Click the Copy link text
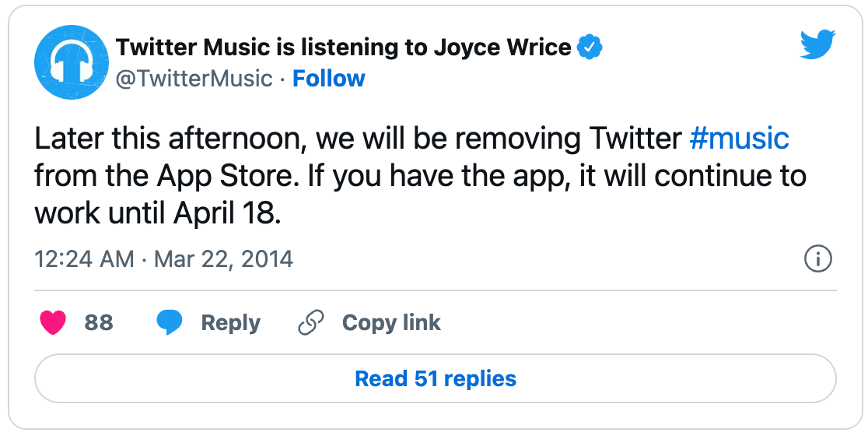The height and width of the screenshot is (436, 868). tap(391, 323)
